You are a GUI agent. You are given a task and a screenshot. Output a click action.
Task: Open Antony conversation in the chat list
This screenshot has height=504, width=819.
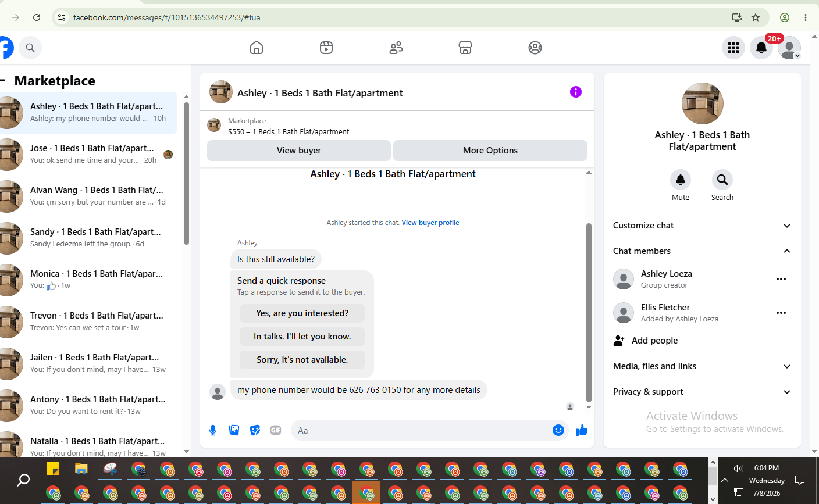pos(88,405)
